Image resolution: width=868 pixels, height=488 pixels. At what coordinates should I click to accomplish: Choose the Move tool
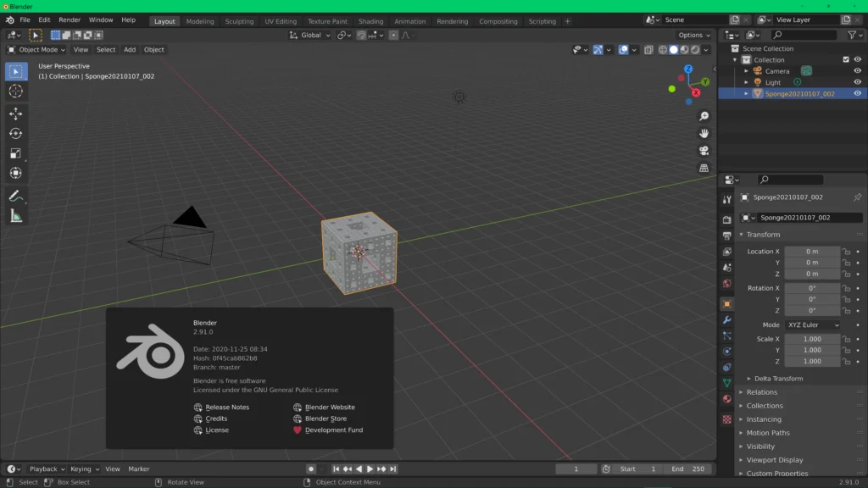[15, 114]
